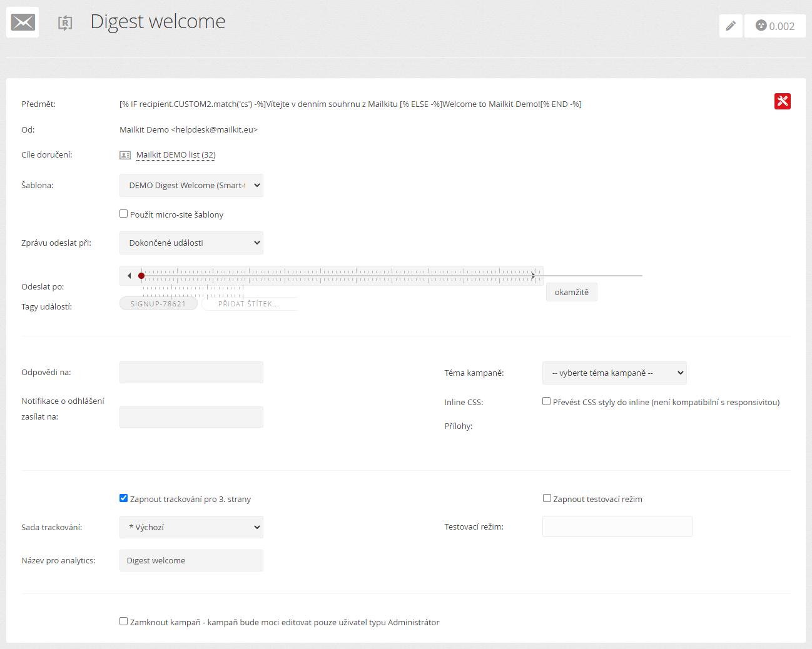This screenshot has height=649, width=812.
Task: Click the Odpovědi na input field
Action: tap(191, 372)
